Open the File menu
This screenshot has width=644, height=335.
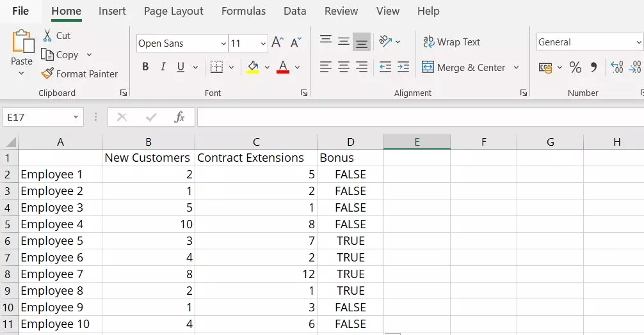(x=20, y=11)
